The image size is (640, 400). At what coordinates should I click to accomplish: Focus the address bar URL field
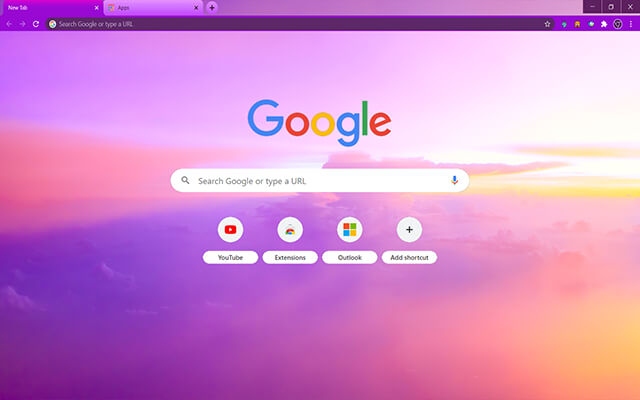300,24
